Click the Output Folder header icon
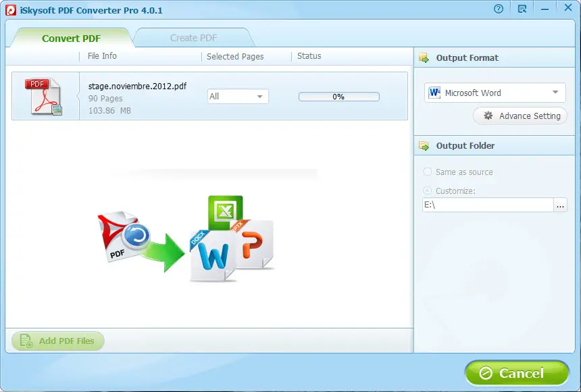 coord(424,146)
